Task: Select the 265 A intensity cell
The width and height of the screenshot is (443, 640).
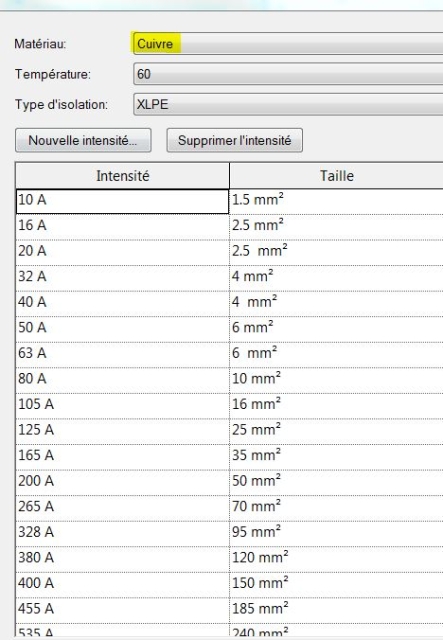Action: point(122,508)
